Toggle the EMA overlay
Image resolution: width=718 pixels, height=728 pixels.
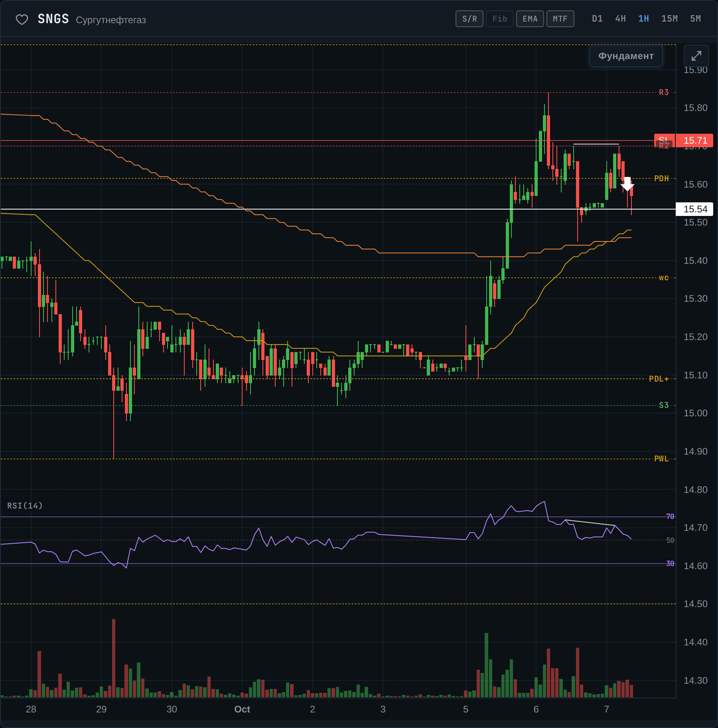coord(530,19)
